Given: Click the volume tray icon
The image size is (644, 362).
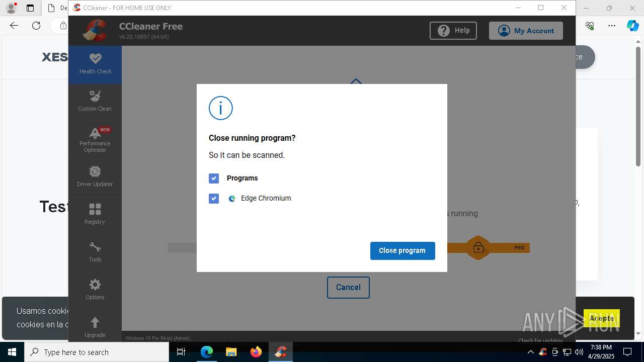Looking at the screenshot, I should (579, 352).
